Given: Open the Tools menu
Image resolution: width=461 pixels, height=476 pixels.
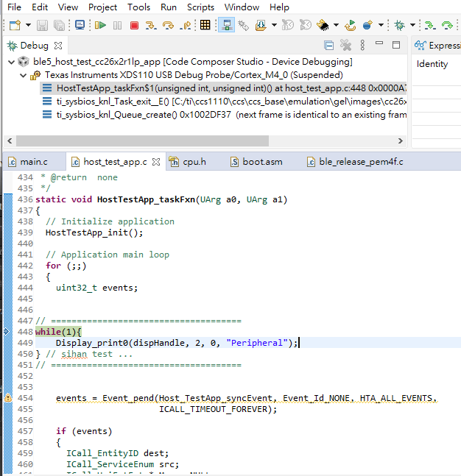Looking at the screenshot, I should tap(139, 7).
